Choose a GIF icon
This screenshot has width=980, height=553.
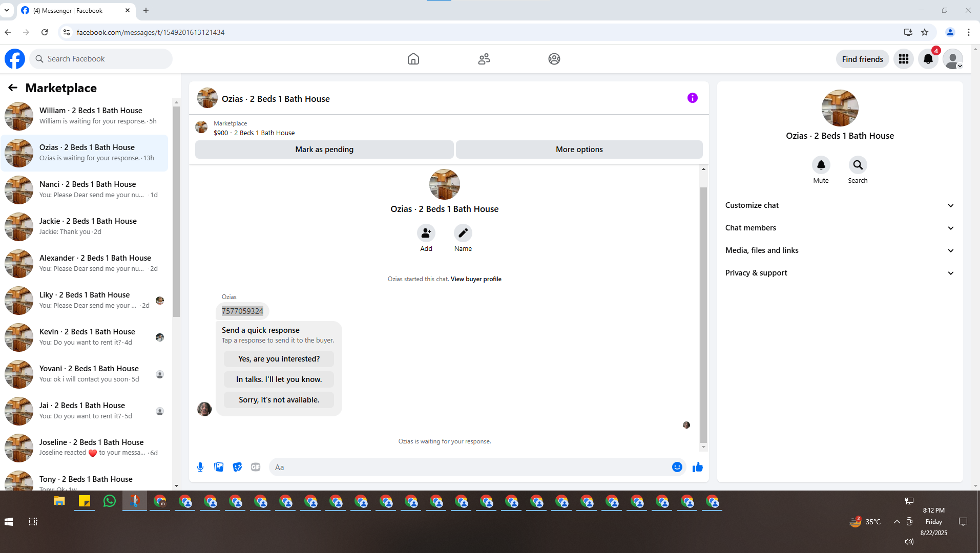[256, 467]
